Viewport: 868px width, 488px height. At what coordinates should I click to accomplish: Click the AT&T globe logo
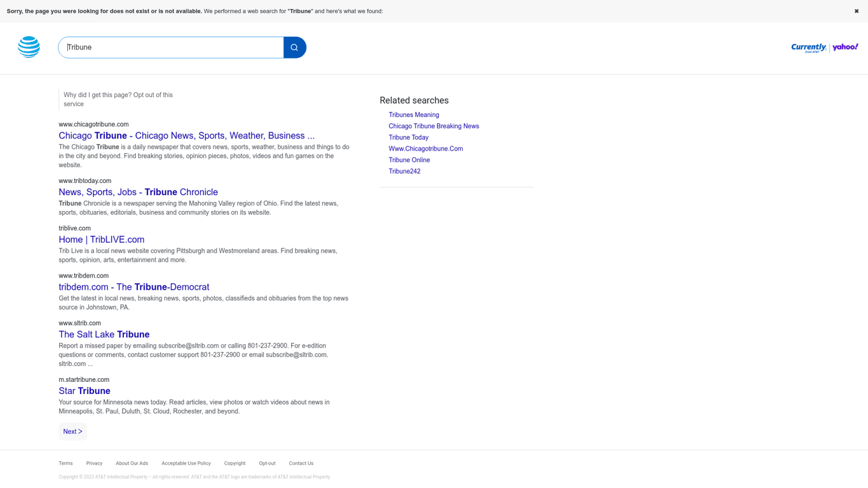[29, 47]
